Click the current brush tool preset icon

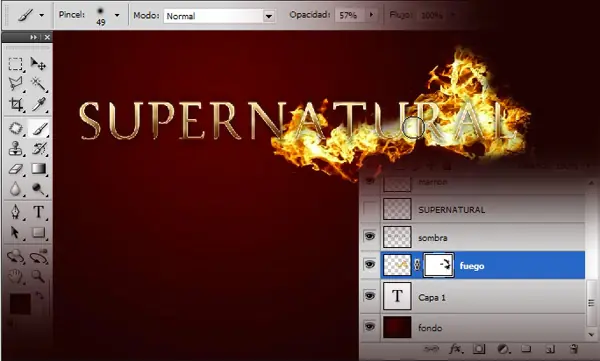[x=25, y=16]
